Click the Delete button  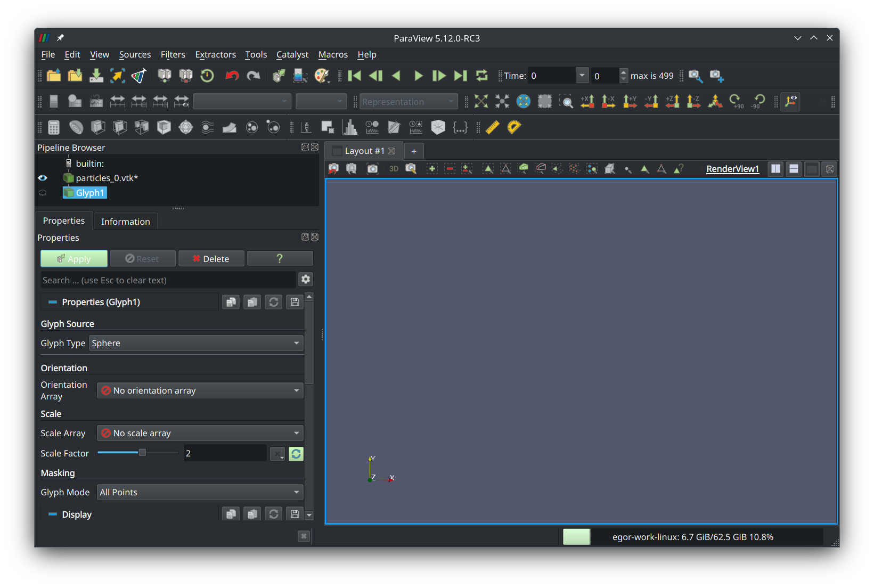coord(211,259)
